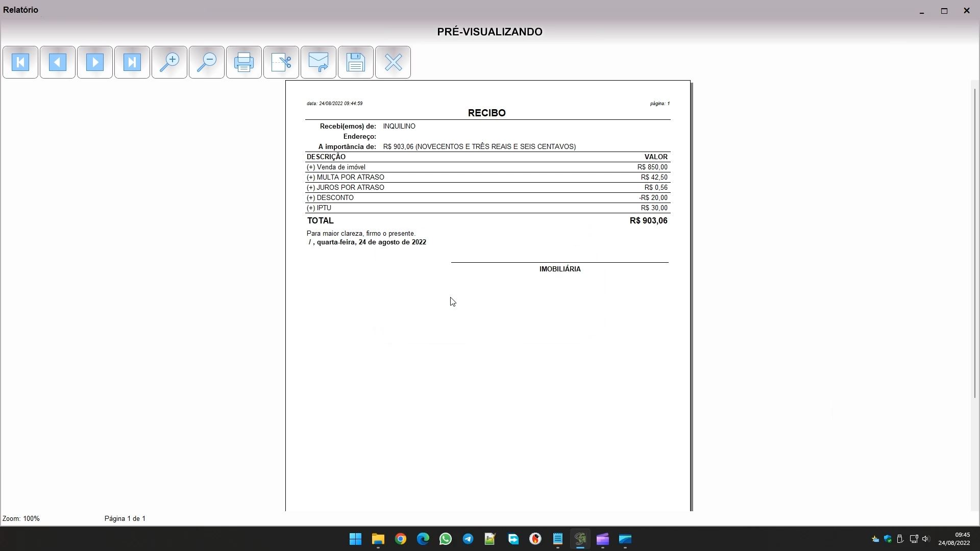Screen dimensions: 980x551
Task: Jump to last page of report
Action: coord(132,62)
